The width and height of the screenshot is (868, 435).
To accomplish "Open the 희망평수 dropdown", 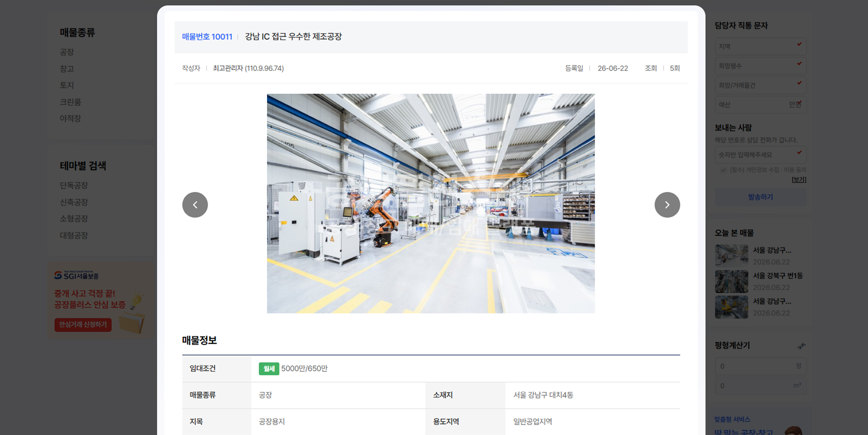I will click(x=761, y=66).
